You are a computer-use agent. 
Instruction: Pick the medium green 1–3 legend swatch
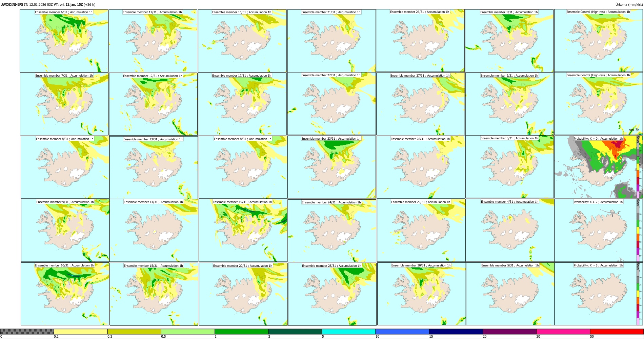tap(241, 332)
